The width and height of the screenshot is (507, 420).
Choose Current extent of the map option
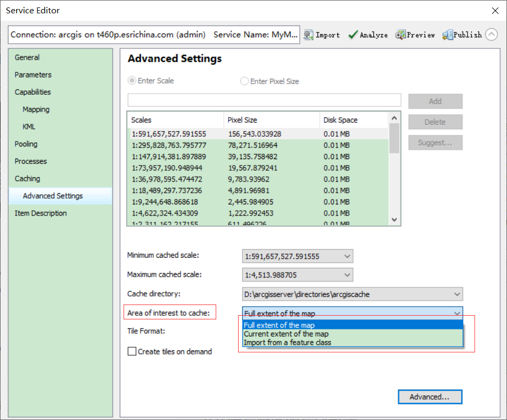(353, 334)
